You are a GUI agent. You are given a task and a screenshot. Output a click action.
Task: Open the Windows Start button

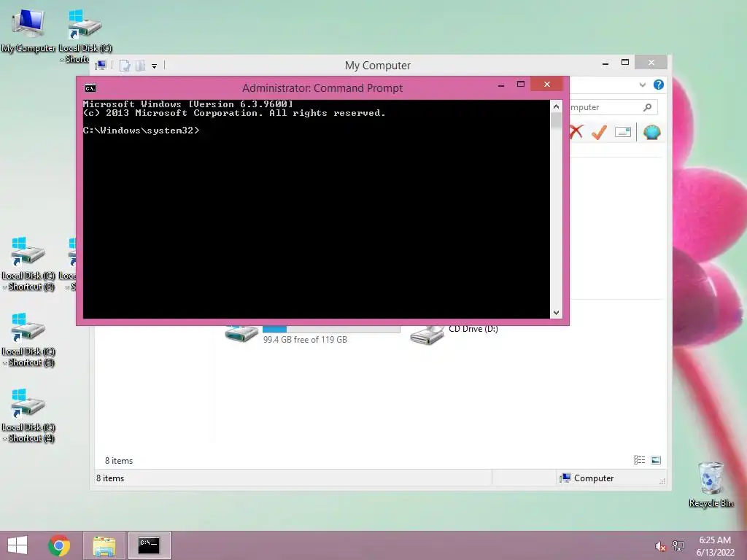pyautogui.click(x=18, y=545)
